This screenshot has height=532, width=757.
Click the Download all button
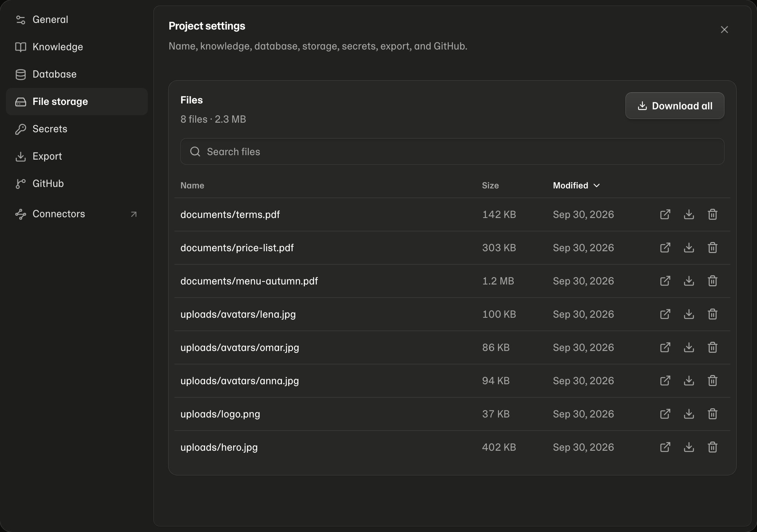click(x=675, y=106)
